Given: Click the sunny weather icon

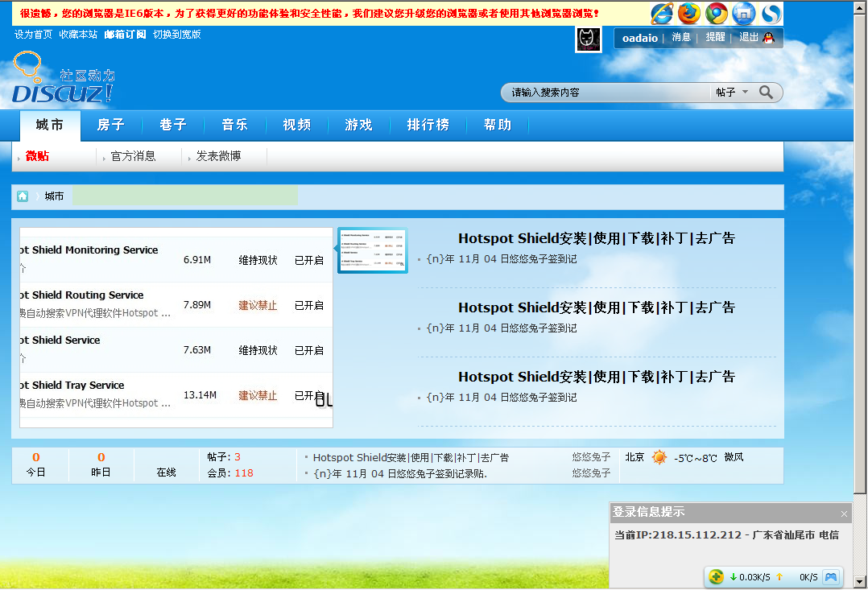Looking at the screenshot, I should [x=659, y=457].
